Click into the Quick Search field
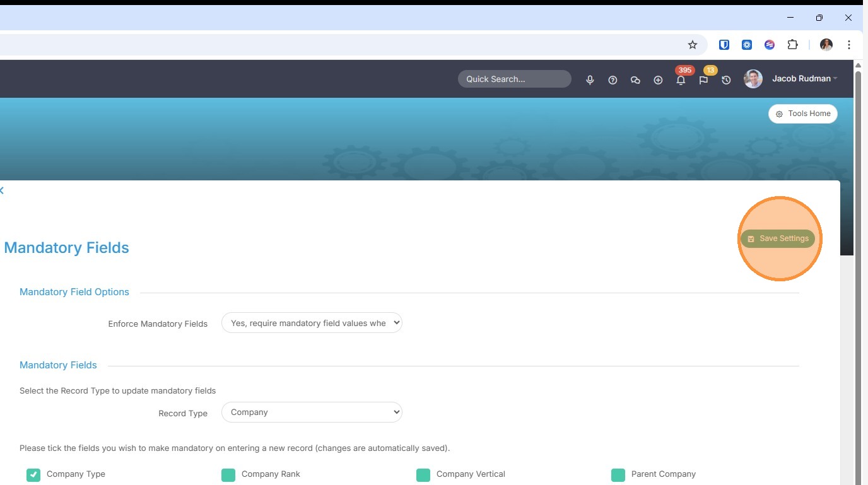The height and width of the screenshot is (485, 868). pyautogui.click(x=515, y=79)
